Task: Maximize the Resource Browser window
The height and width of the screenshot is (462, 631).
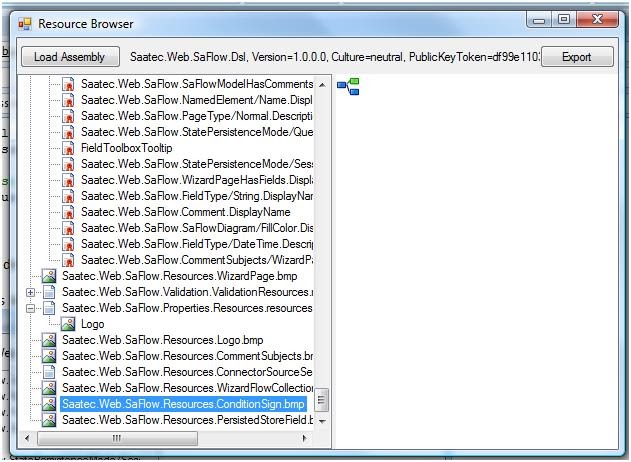Action: pos(564,19)
